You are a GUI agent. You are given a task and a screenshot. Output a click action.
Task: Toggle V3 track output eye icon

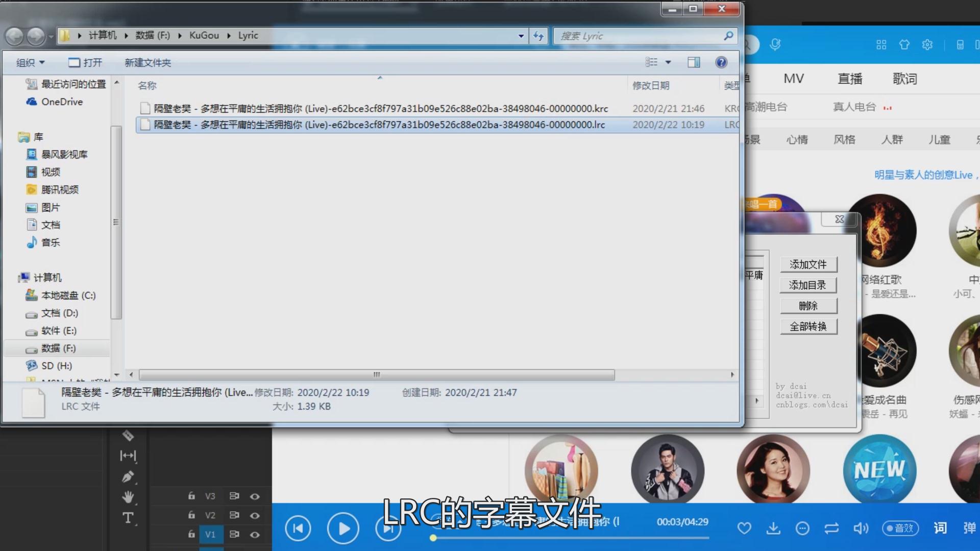(x=255, y=496)
